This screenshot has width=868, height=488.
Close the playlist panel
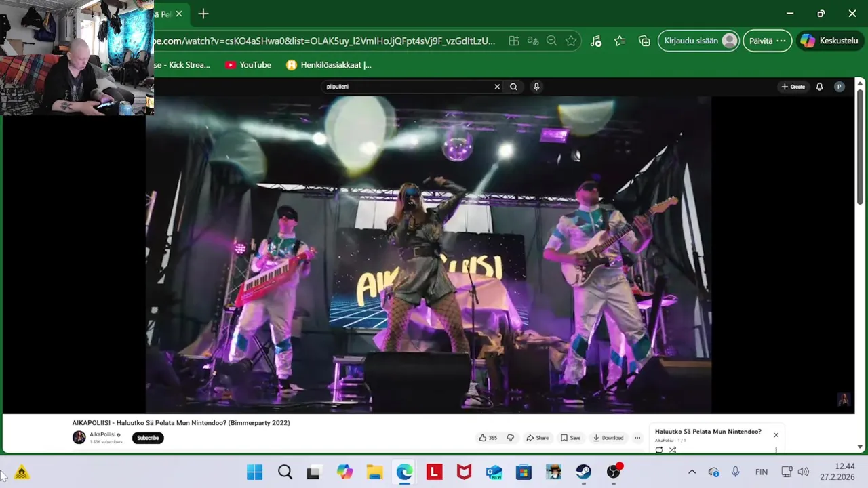(x=776, y=435)
